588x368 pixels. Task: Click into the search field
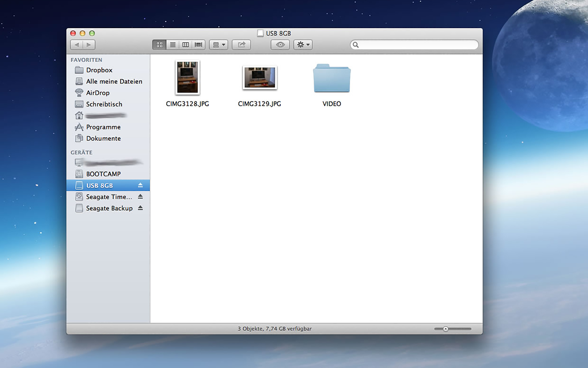coord(414,45)
